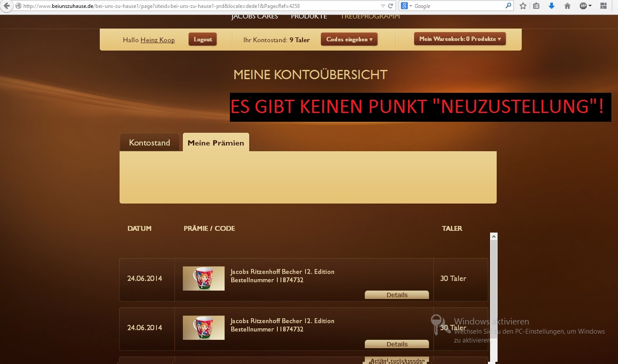618x364 pixels.
Task: Open Details of the upper Becher order
Action: [397, 295]
